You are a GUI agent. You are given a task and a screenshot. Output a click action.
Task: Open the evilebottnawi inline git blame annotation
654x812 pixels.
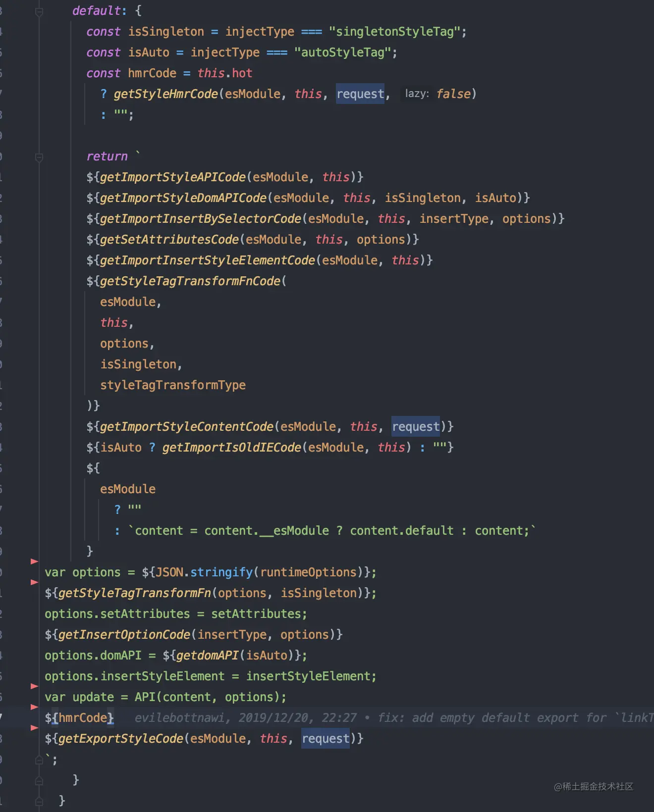(394, 717)
